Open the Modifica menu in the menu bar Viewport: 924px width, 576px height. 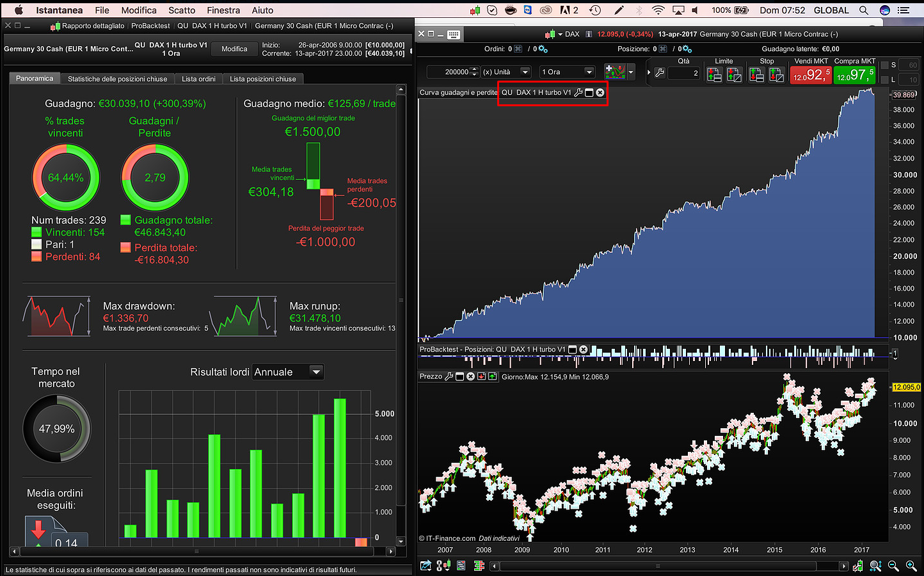139,10
